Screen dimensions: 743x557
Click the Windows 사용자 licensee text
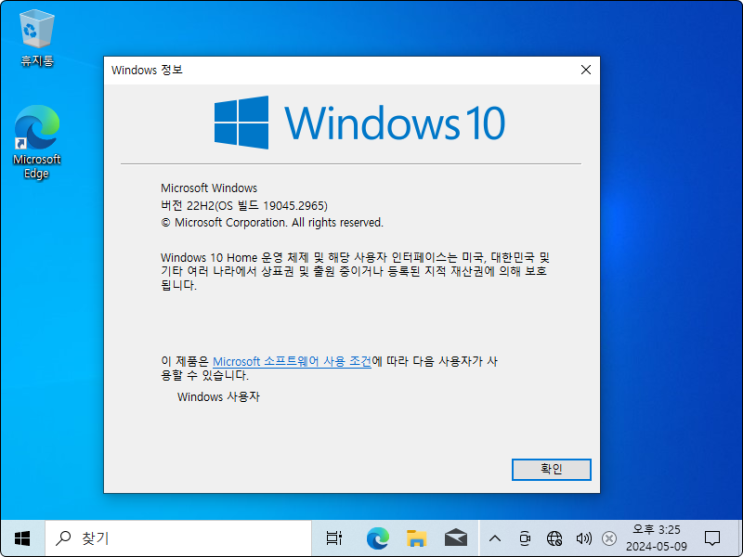tap(218, 397)
